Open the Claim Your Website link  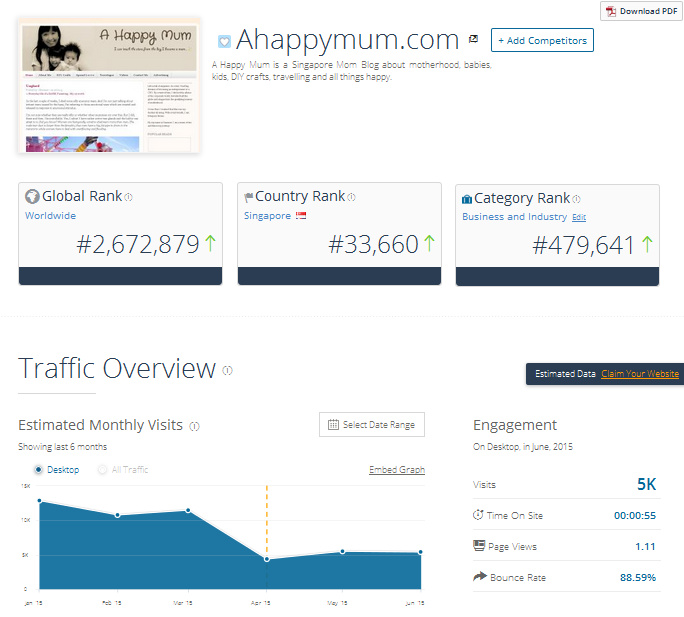click(x=640, y=374)
